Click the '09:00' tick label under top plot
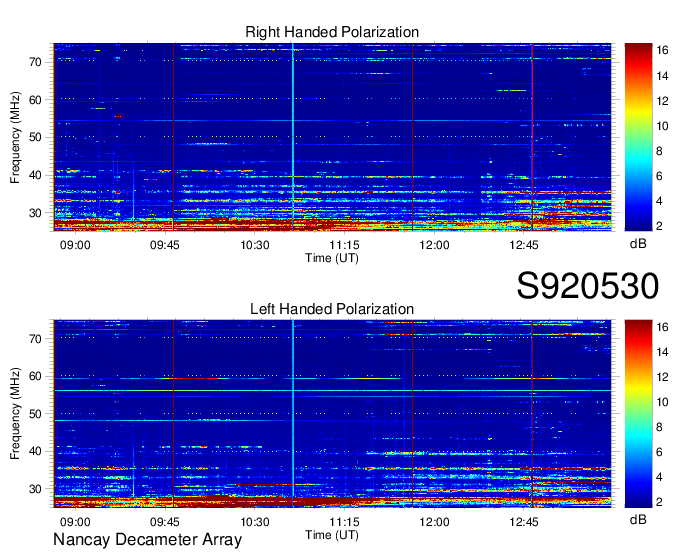 tap(75, 245)
